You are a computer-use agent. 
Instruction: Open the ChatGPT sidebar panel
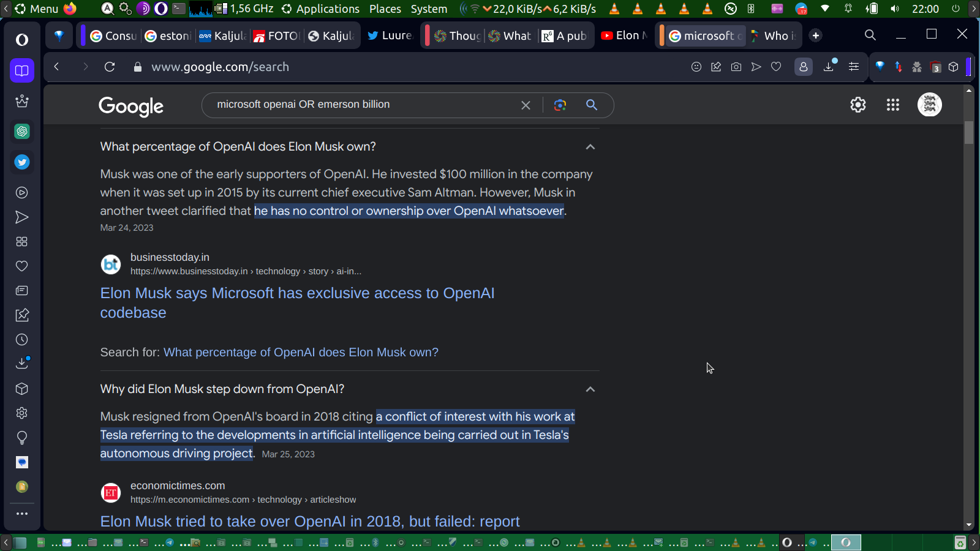pos(22,131)
